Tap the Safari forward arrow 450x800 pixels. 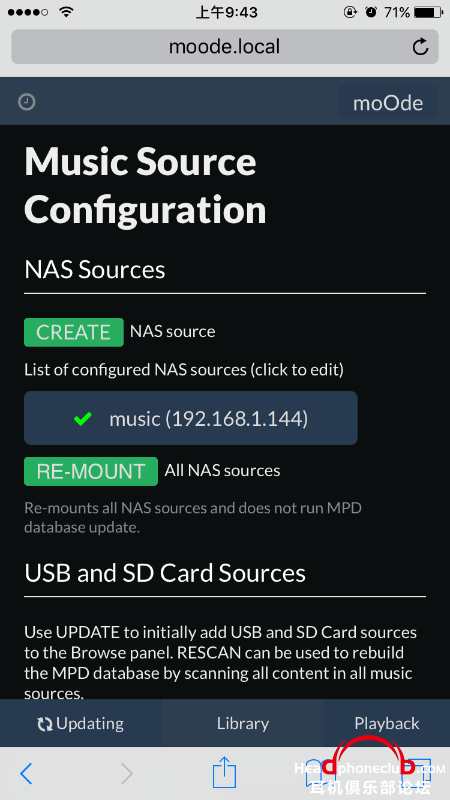(x=127, y=773)
